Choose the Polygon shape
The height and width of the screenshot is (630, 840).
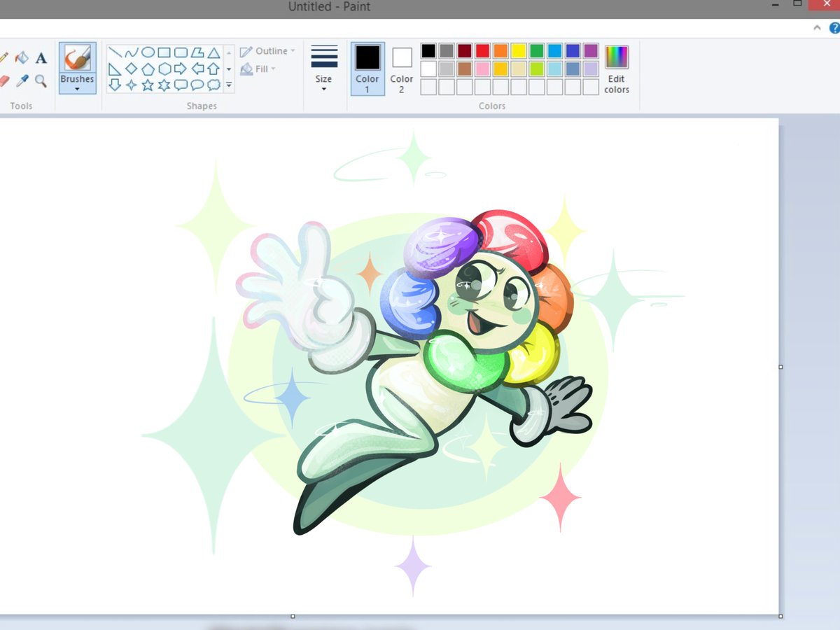coord(197,52)
